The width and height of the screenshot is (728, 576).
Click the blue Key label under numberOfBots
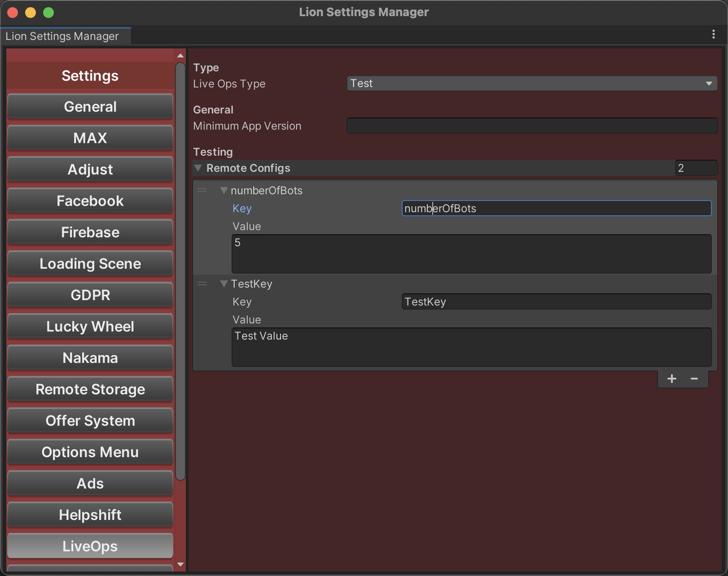[242, 209]
